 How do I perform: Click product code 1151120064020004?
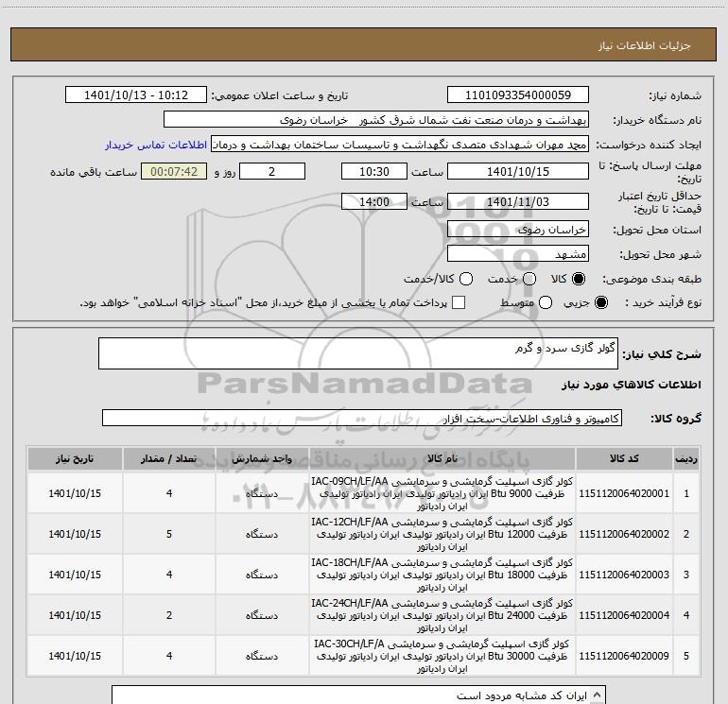(x=624, y=615)
